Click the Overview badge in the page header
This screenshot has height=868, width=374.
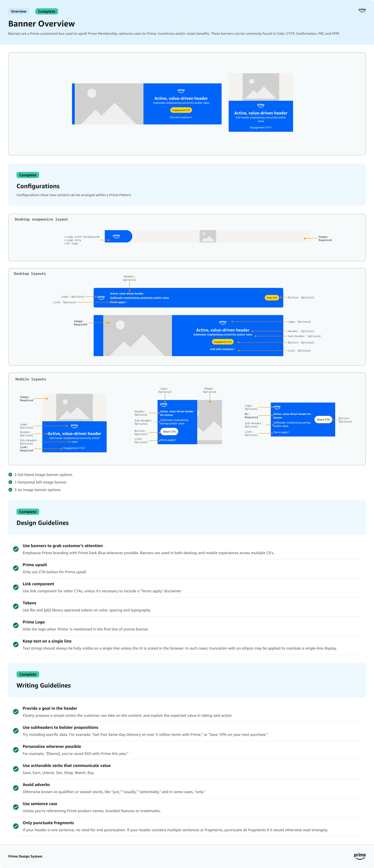[x=19, y=12]
